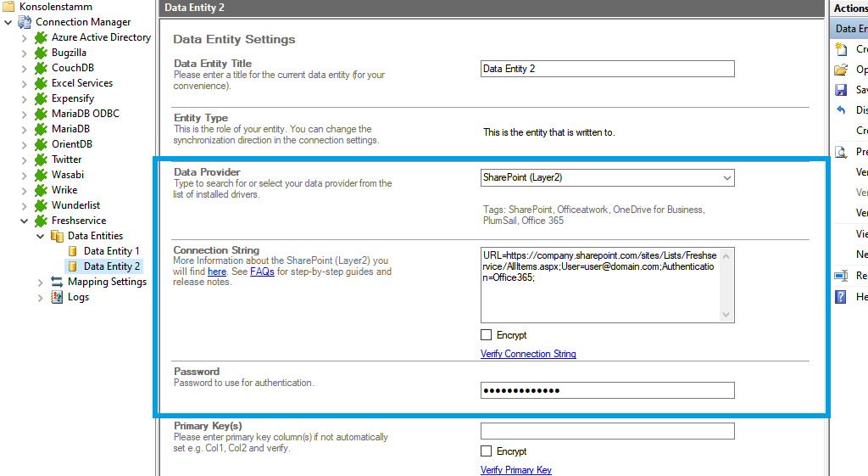Expand the Twitter connection node
Image resolution: width=868 pixels, height=476 pixels.
coord(24,160)
